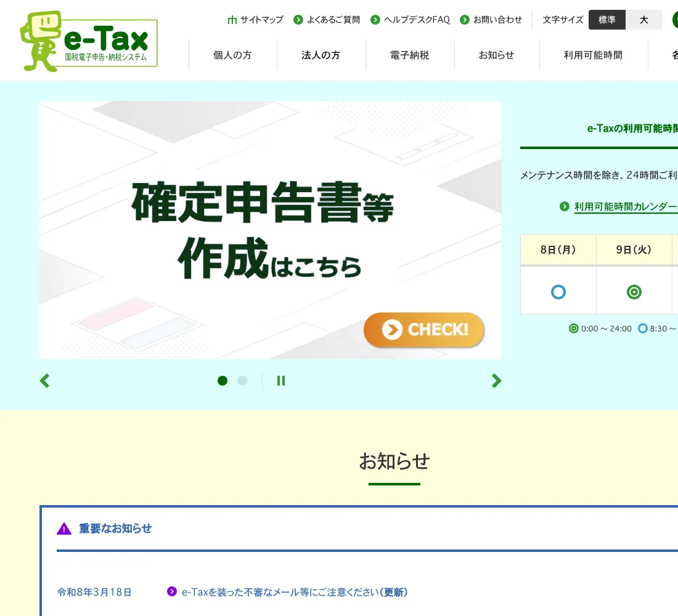Click the arrow icon beside お問い合わせ
The height and width of the screenshot is (616, 678).
click(x=464, y=20)
